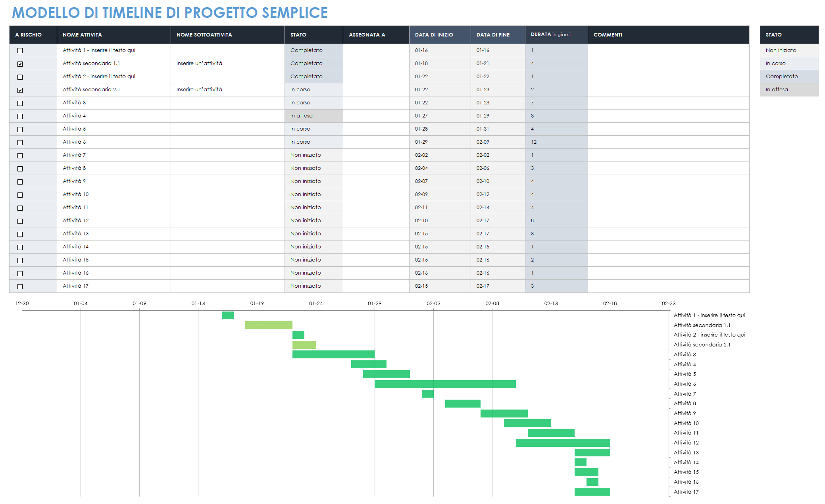The height and width of the screenshot is (504, 825).
Task: Click the 01-29 date label on chart axis
Action: pyautogui.click(x=375, y=304)
